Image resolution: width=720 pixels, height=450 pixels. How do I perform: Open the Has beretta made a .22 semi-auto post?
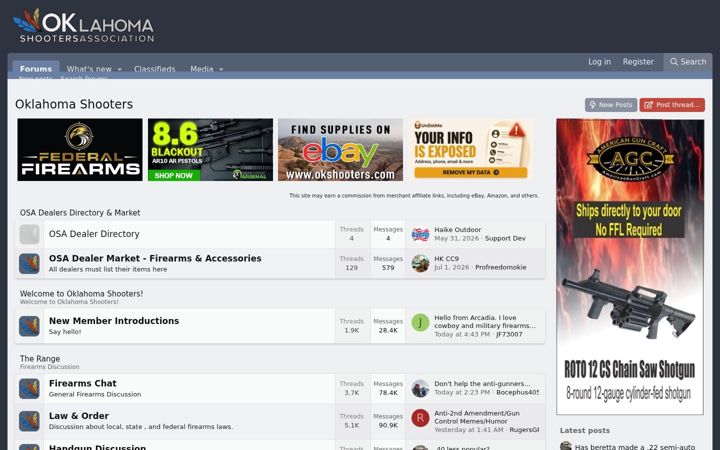(635, 447)
